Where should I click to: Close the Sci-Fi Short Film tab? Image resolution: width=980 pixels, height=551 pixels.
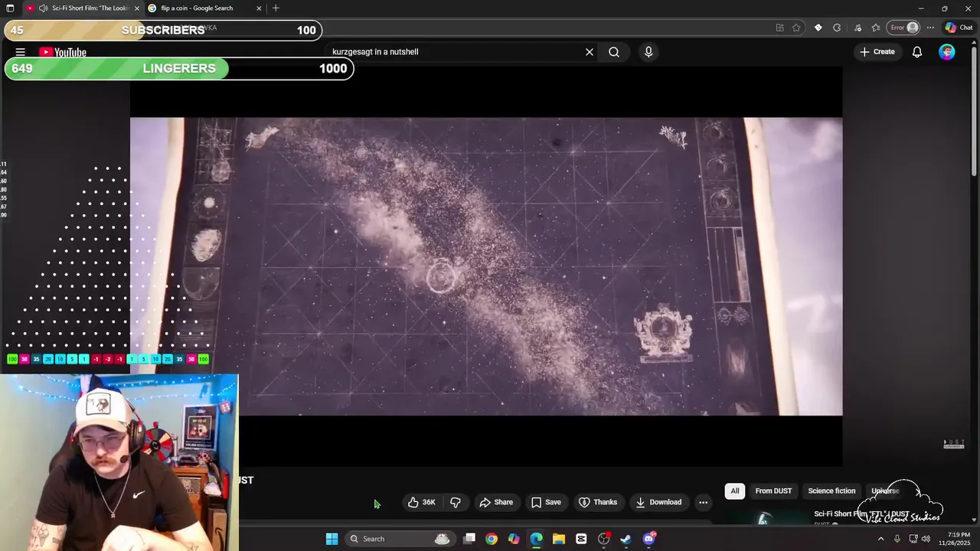tap(137, 8)
